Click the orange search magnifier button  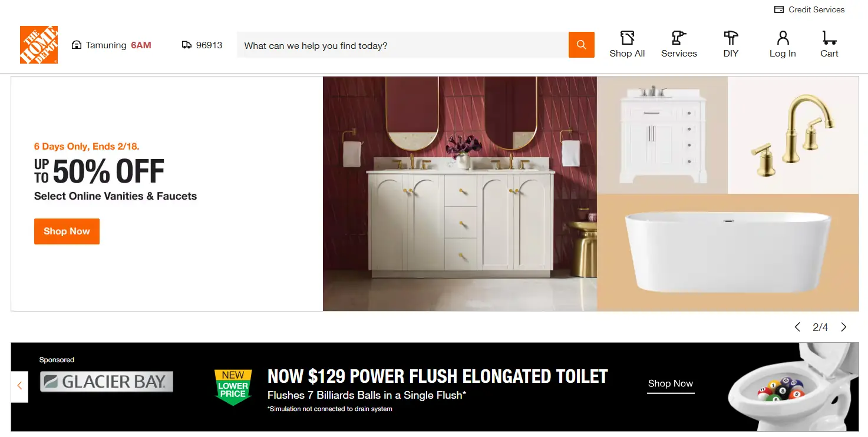(x=582, y=45)
